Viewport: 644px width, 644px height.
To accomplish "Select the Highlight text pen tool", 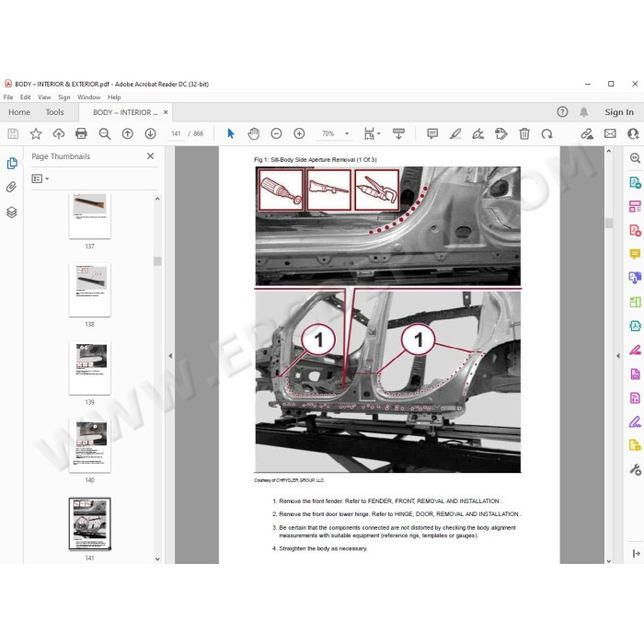I will tap(455, 133).
